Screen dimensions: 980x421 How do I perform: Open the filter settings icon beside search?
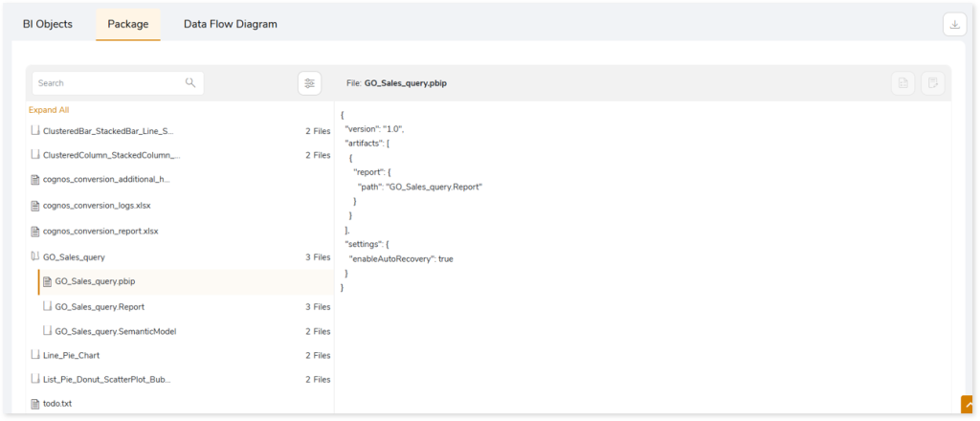click(309, 83)
